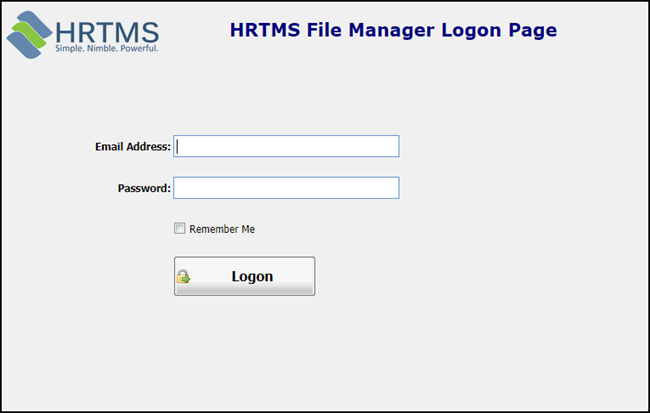The image size is (650, 413).
Task: Click the right end of the Password field
Action: pos(392,188)
